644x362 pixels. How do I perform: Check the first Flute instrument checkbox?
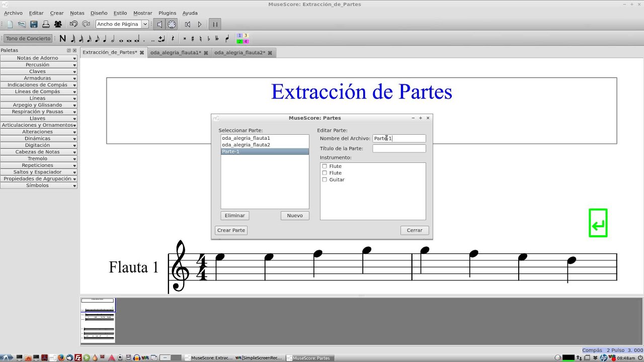click(x=325, y=166)
